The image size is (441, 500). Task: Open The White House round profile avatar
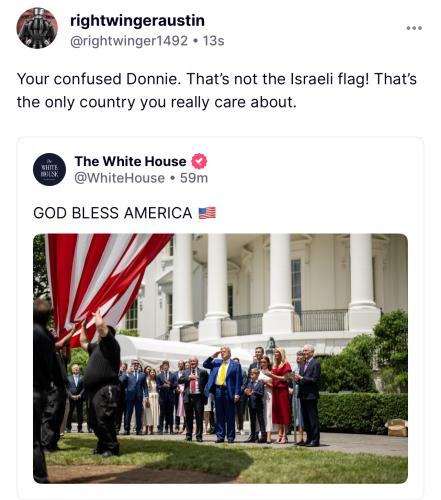tap(49, 169)
